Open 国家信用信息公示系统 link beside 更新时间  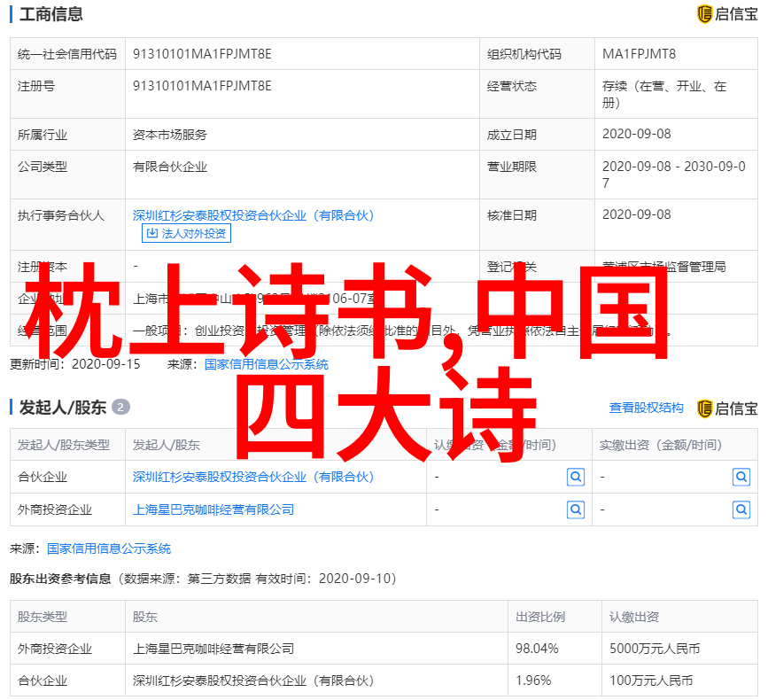click(267, 364)
